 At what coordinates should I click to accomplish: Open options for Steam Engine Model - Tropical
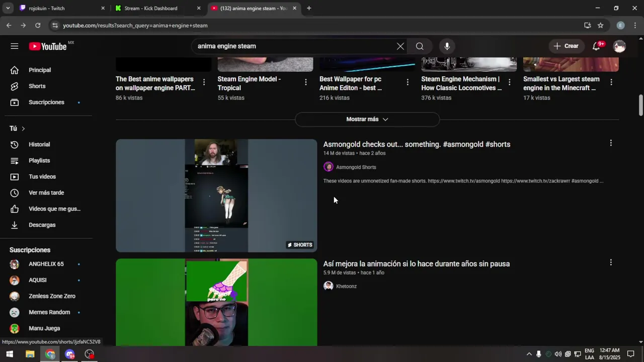[x=306, y=82]
